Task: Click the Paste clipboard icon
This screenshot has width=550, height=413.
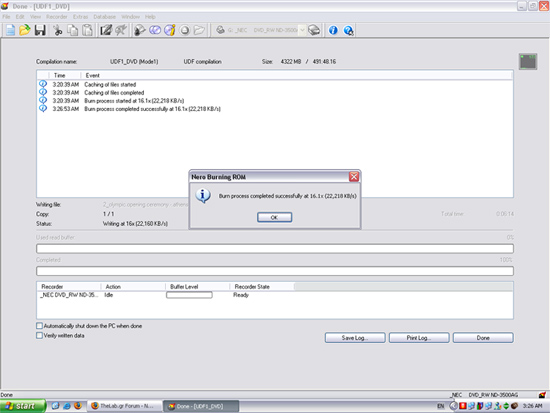Action: pos(87,30)
